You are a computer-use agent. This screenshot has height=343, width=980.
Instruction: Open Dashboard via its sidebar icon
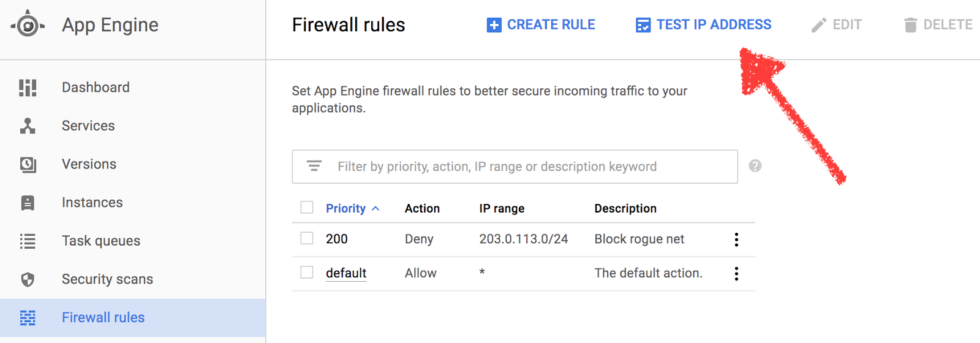(x=28, y=88)
